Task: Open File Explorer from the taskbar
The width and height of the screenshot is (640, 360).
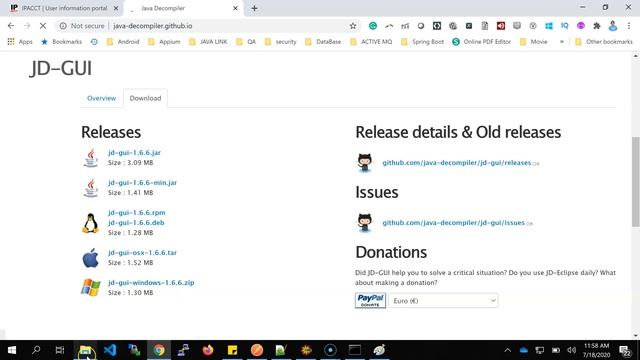Action: pos(85,350)
